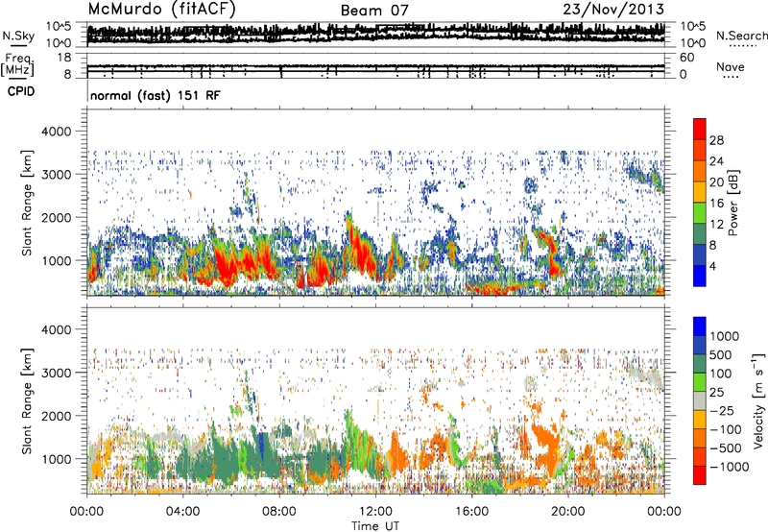Click the "Slant Range [km]" label of power panel
The width and height of the screenshot is (768, 532).
point(27,203)
